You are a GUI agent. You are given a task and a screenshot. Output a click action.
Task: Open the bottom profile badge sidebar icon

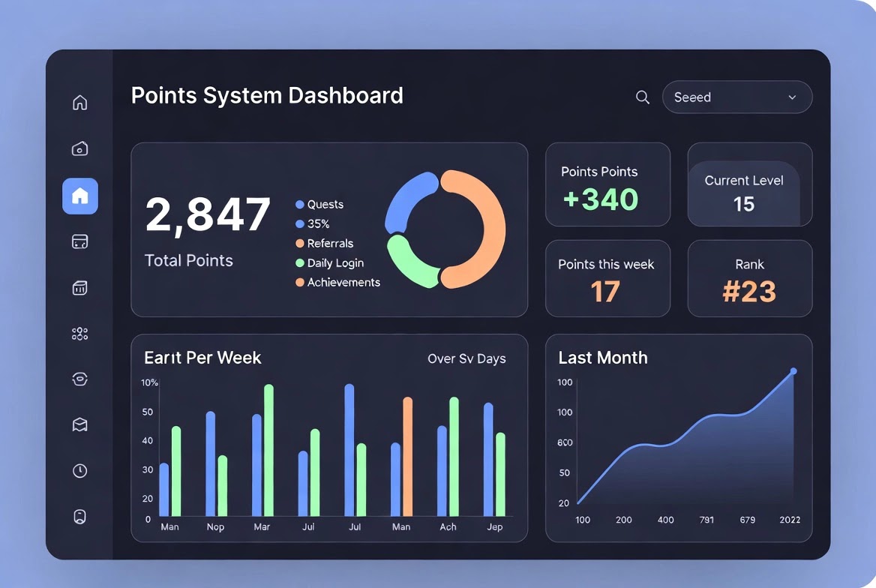(x=80, y=517)
